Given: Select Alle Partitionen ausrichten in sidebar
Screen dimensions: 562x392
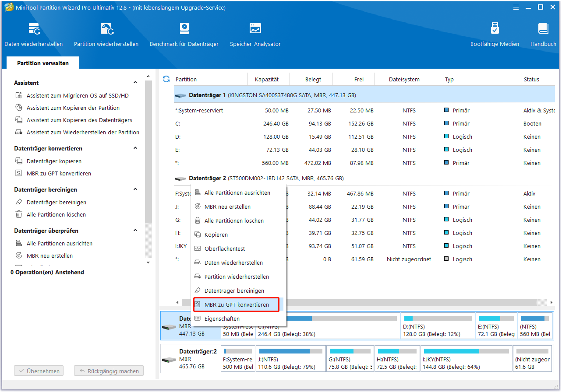Looking at the screenshot, I should [54, 243].
